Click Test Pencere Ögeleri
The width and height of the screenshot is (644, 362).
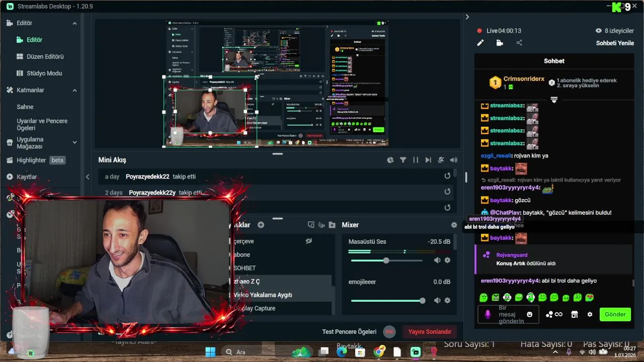(349, 332)
